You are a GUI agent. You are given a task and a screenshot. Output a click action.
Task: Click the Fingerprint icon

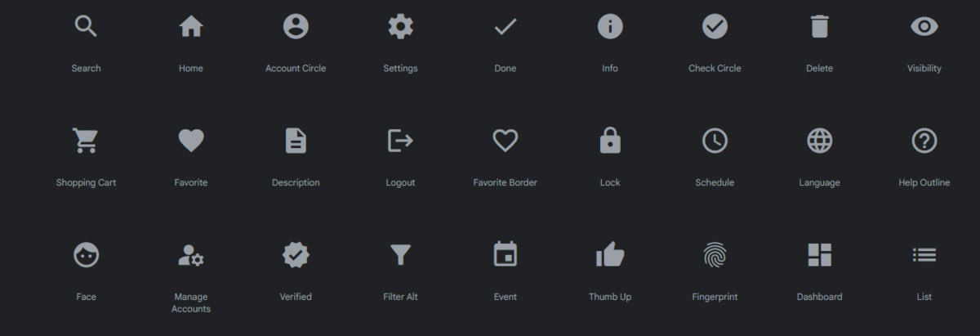click(x=715, y=255)
